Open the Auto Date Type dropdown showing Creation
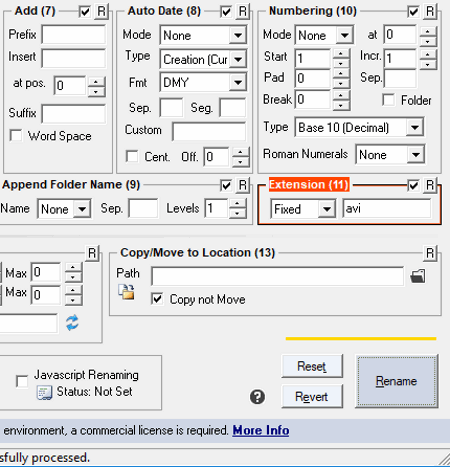Viewport: 450px width, 467px height. tap(203, 59)
